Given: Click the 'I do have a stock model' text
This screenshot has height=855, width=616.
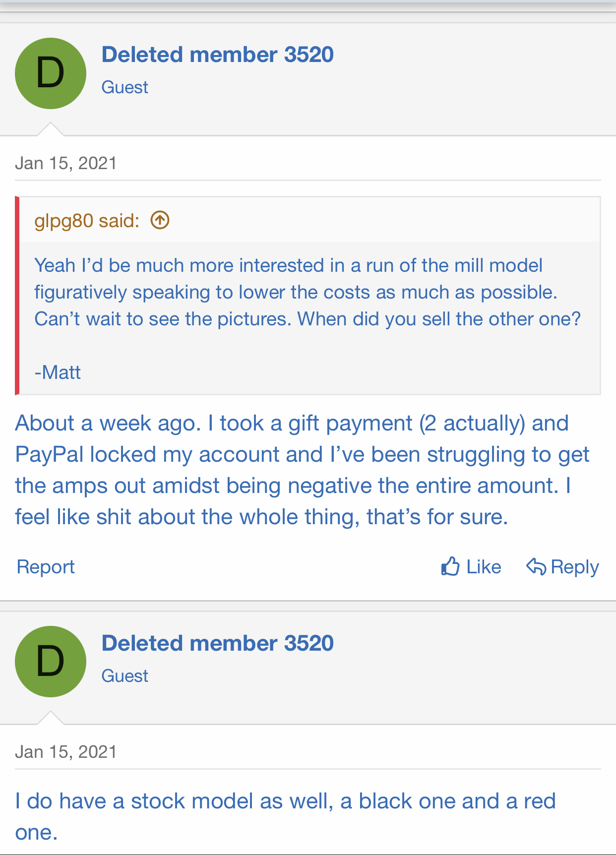Looking at the screenshot, I should (285, 816).
